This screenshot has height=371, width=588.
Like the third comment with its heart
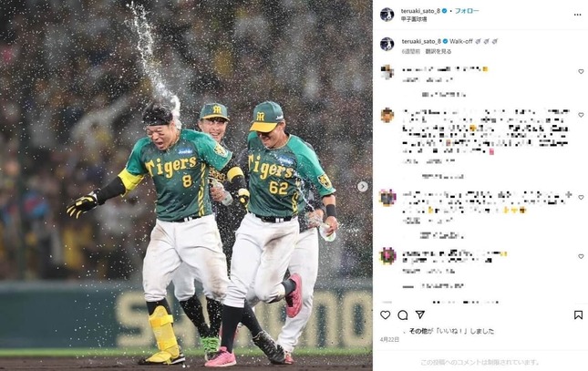point(581,197)
